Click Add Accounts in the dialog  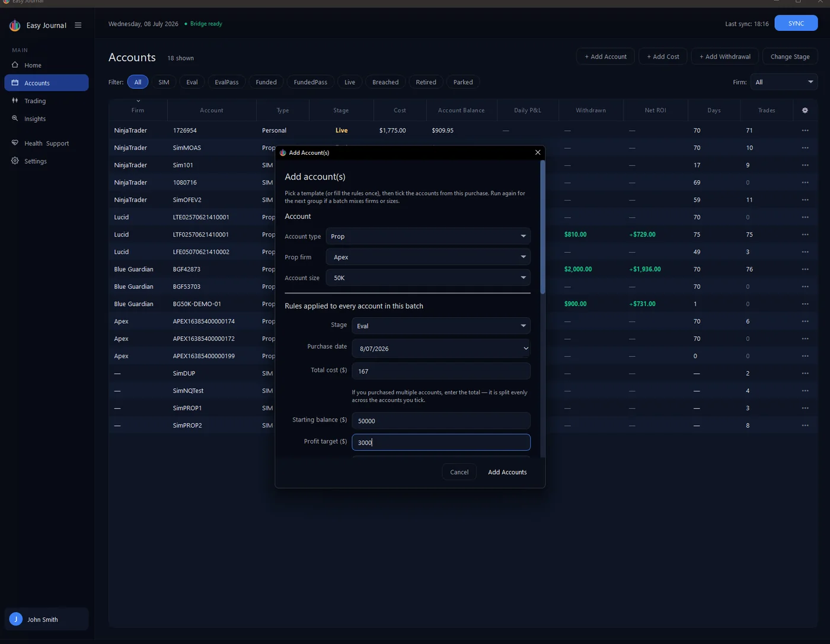pyautogui.click(x=507, y=472)
